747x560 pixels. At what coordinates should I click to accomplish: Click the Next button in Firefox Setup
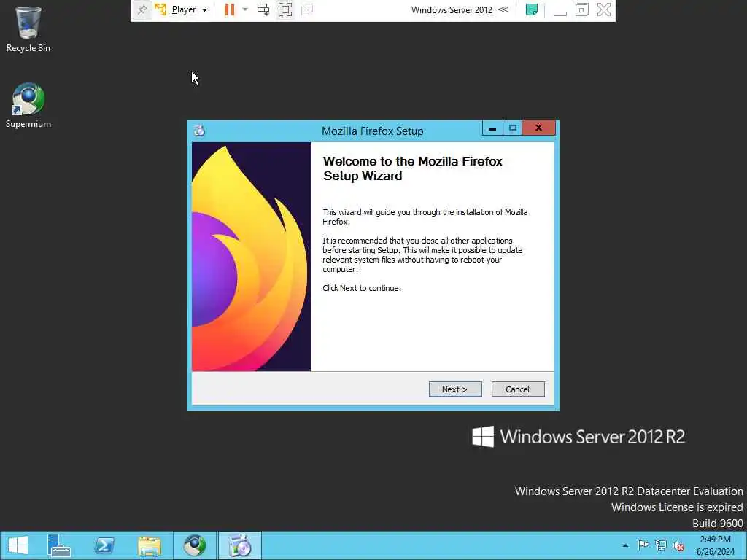tap(455, 389)
